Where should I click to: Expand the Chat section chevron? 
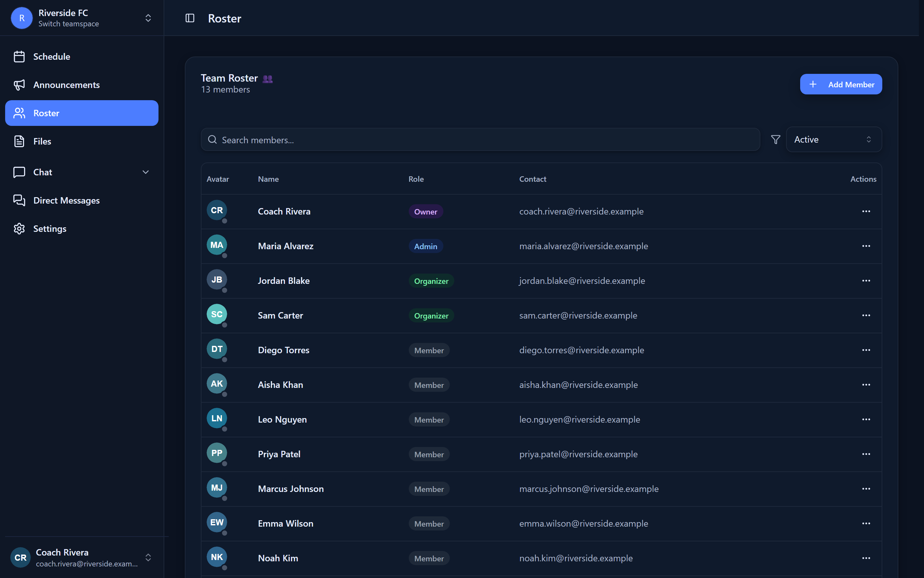[145, 172]
